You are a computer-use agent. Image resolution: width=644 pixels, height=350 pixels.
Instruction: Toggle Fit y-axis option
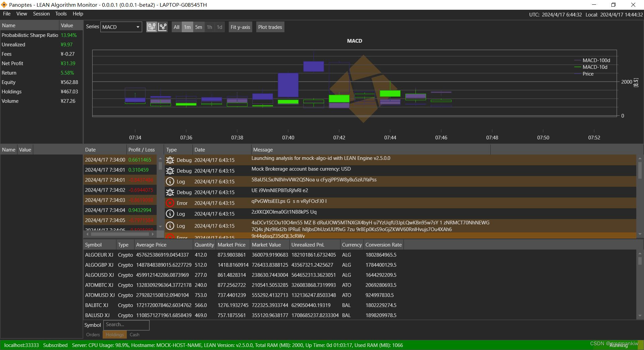240,27
